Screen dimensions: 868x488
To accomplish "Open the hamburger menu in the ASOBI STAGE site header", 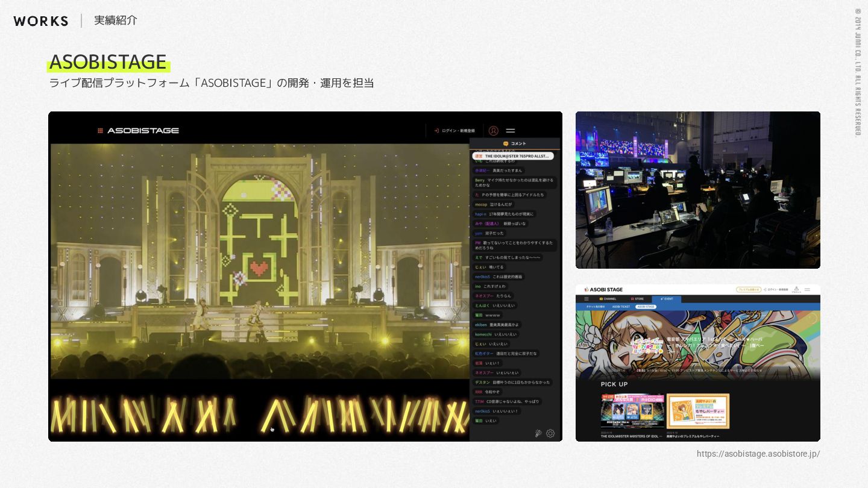I will coord(808,290).
